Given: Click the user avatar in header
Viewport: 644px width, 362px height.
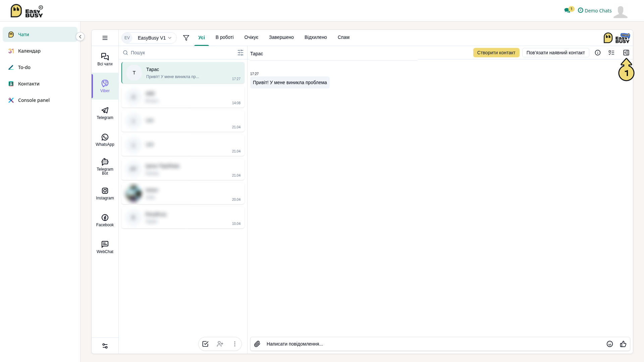Looking at the screenshot, I should [x=621, y=12].
